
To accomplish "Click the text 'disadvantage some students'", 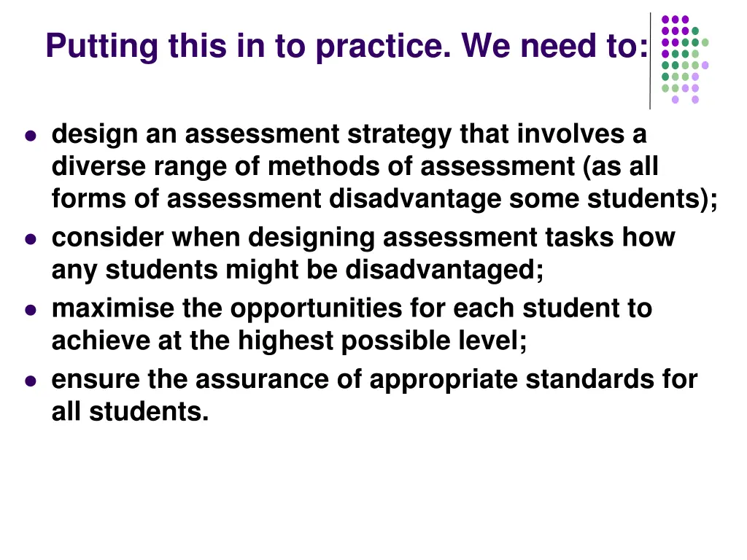I will click(x=519, y=198).
